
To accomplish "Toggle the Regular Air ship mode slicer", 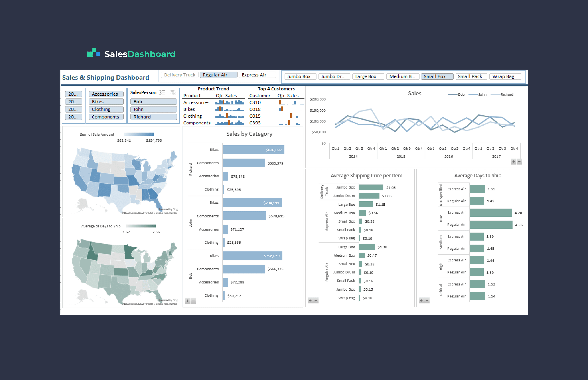I will 218,75.
